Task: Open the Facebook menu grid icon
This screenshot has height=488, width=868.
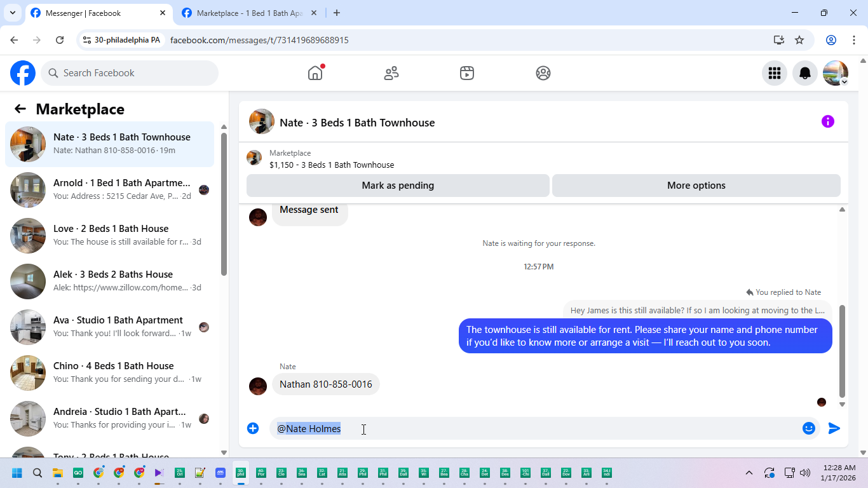Action: click(x=775, y=73)
